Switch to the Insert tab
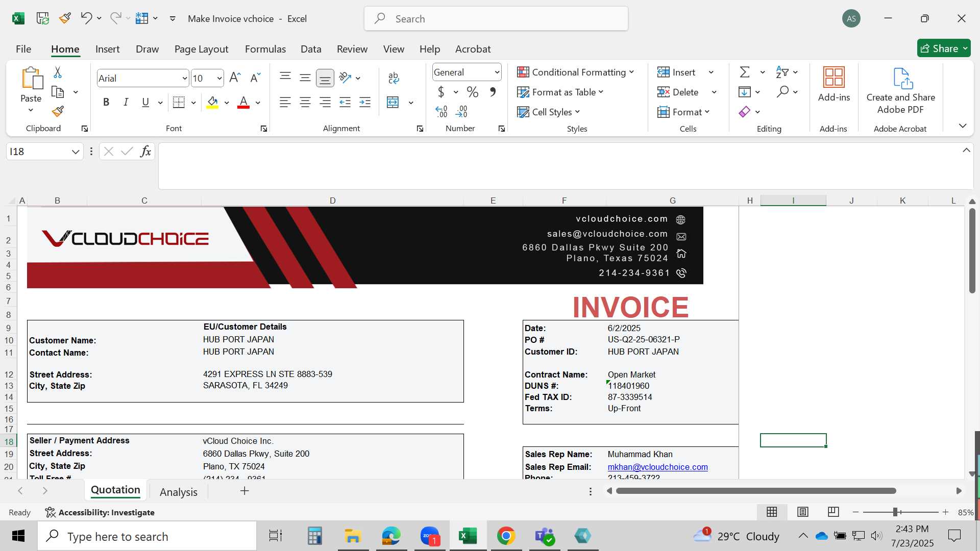The image size is (980, 551). pyautogui.click(x=107, y=49)
